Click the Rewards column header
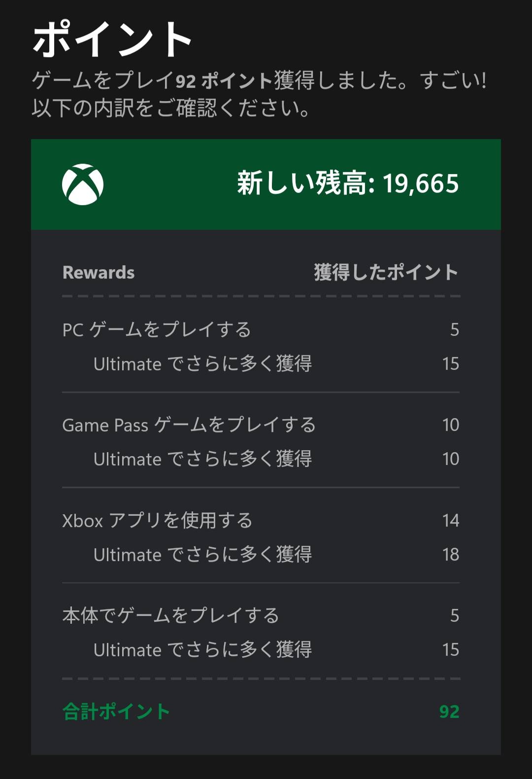This screenshot has width=532, height=779. pyautogui.click(x=99, y=273)
